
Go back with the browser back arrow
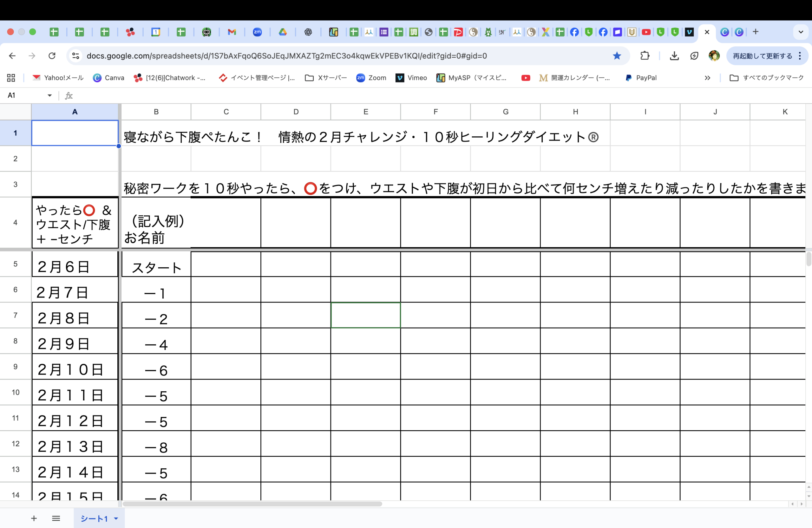click(12, 55)
